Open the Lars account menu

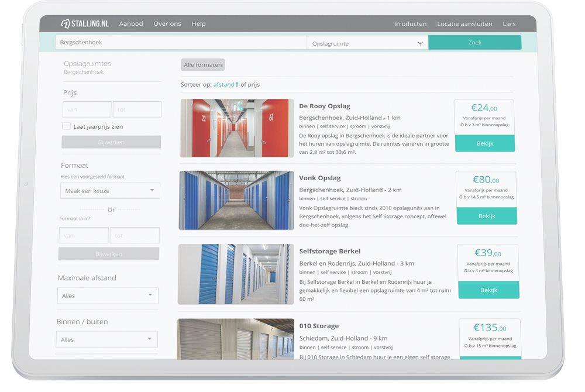pos(509,24)
